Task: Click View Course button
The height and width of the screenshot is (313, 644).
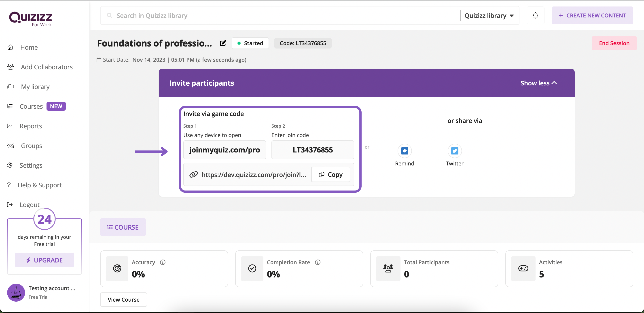Action: [x=123, y=300]
